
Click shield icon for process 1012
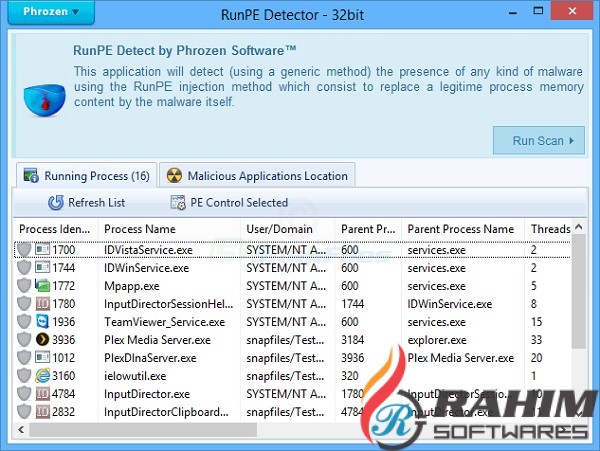pos(24,358)
